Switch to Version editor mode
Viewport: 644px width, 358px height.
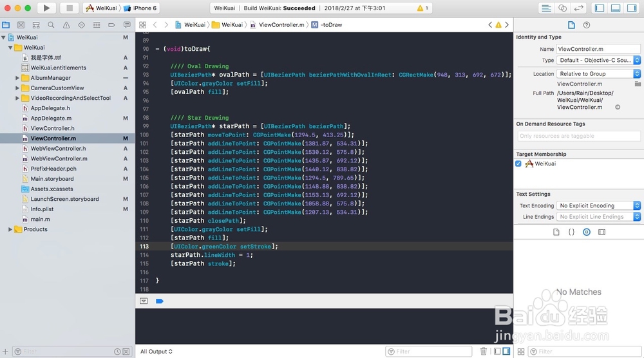click(x=579, y=8)
